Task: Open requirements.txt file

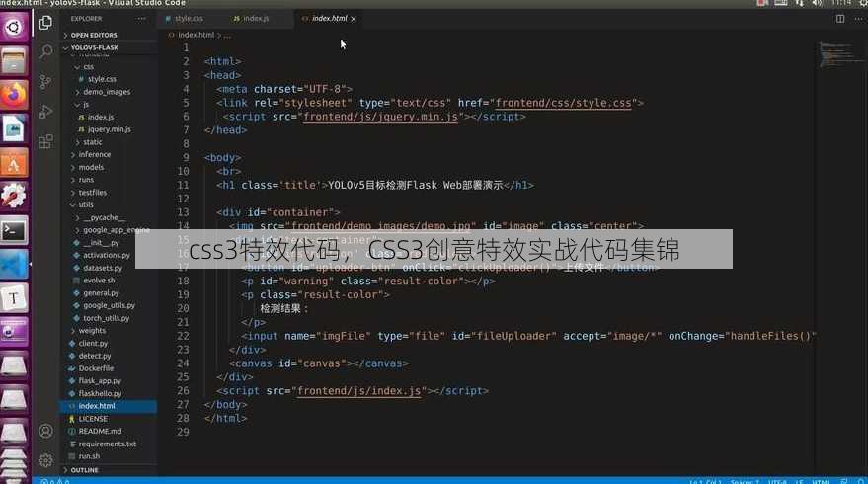Action: (107, 444)
